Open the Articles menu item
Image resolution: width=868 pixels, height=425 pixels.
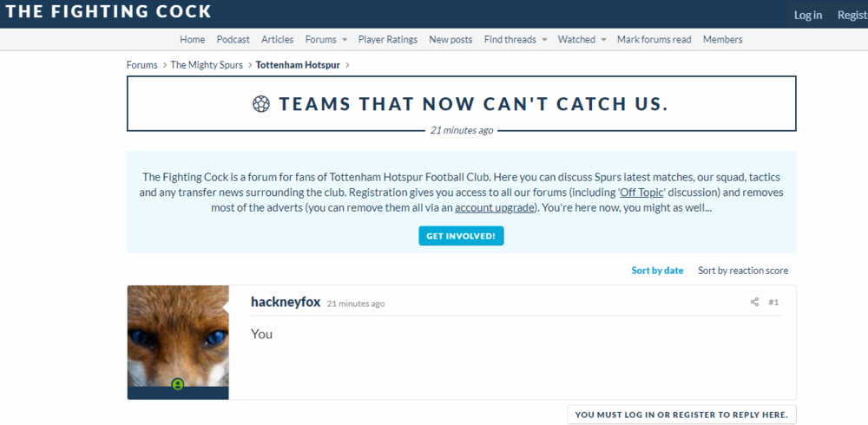pos(278,39)
